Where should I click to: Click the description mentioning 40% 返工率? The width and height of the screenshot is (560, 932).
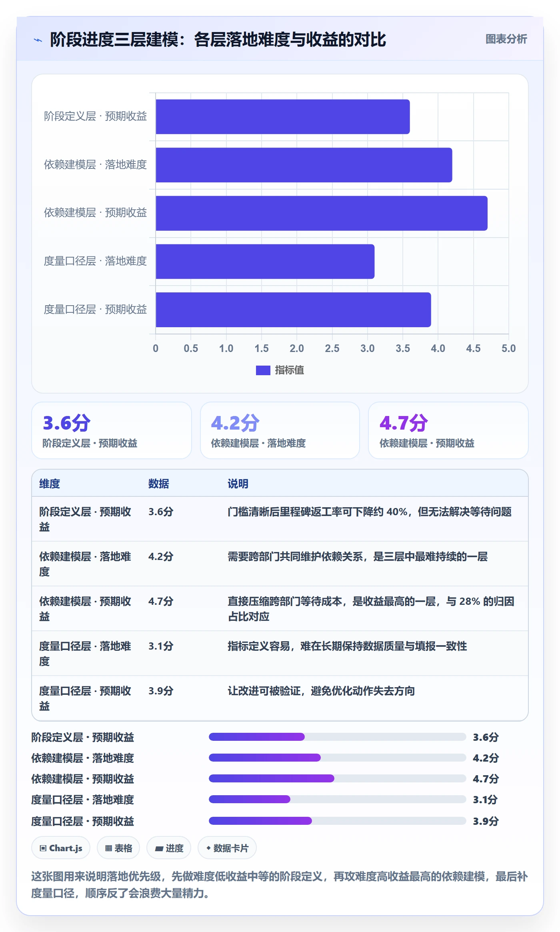coord(370,512)
